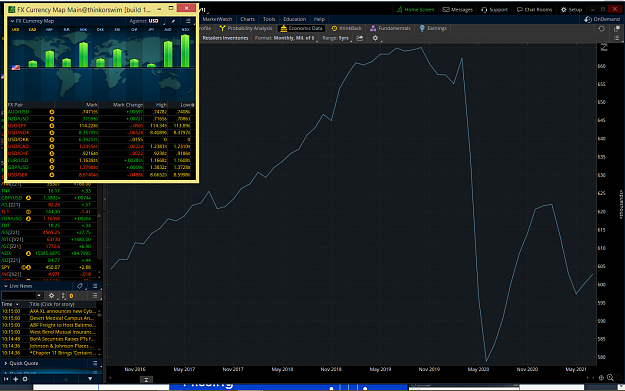Open Earnings subtab
This screenshot has height=391, width=625.
coord(433,28)
